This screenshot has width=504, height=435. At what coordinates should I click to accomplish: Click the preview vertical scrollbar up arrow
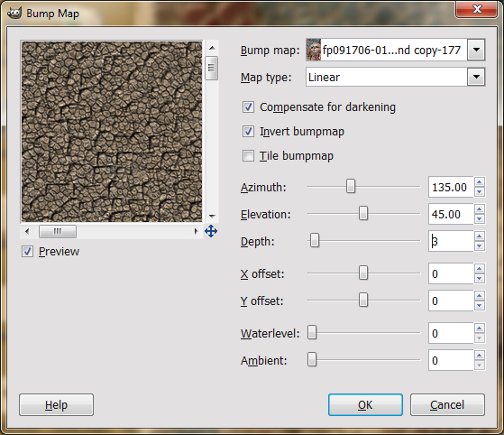click(x=212, y=48)
